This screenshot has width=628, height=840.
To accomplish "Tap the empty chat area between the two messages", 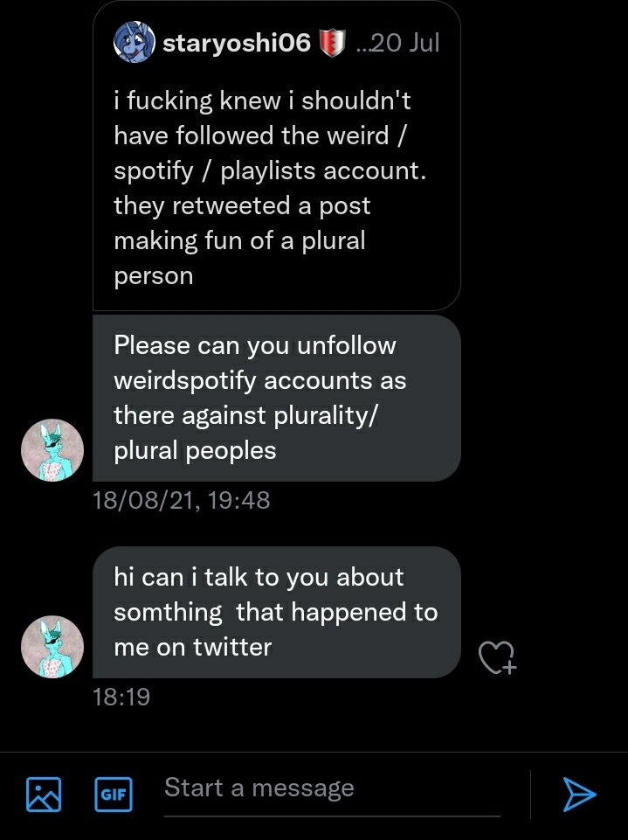I will coord(314,529).
